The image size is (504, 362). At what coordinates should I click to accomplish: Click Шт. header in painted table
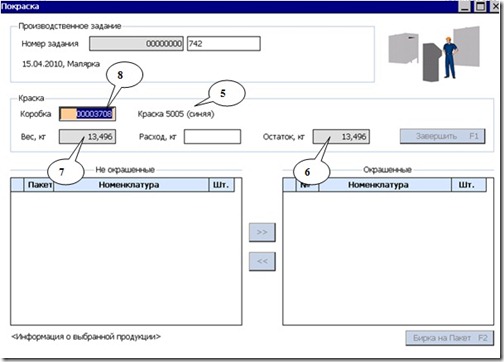(x=468, y=185)
